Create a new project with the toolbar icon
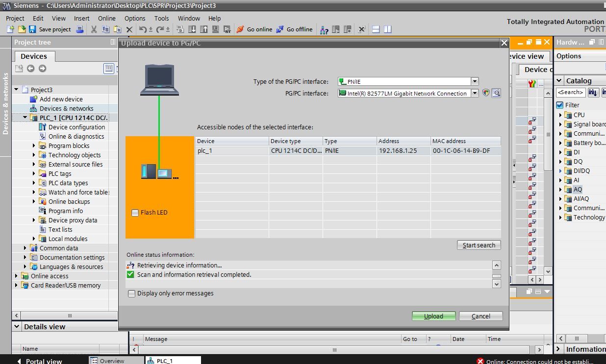The width and height of the screenshot is (606, 364). tap(10, 29)
